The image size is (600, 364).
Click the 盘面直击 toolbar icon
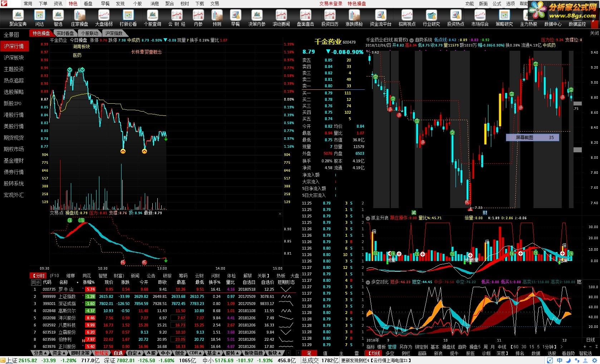(x=305, y=18)
